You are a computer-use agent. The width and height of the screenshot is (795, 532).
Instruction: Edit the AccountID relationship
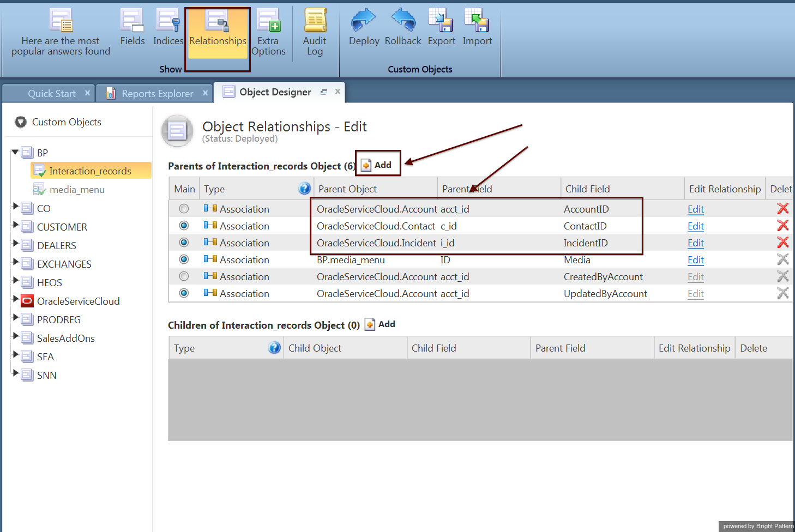point(696,209)
